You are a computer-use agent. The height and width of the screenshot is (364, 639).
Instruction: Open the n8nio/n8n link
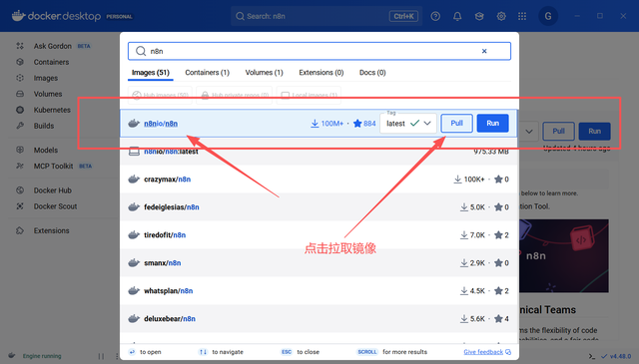point(161,124)
